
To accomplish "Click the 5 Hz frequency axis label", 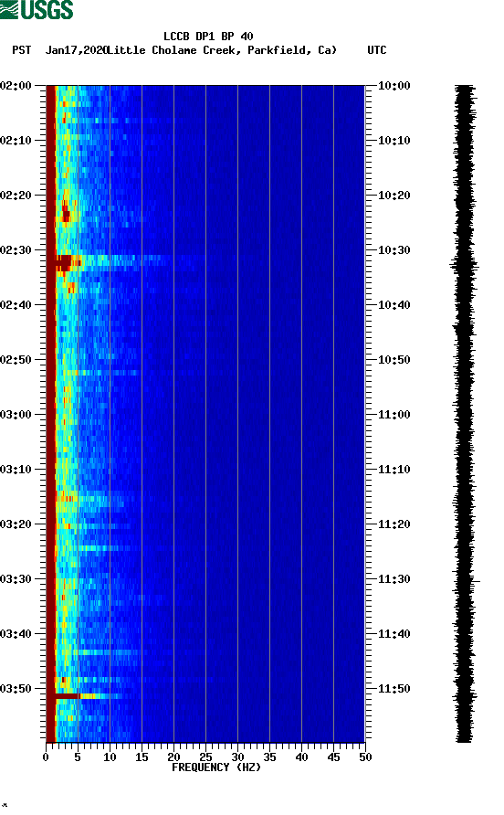I will (78, 757).
